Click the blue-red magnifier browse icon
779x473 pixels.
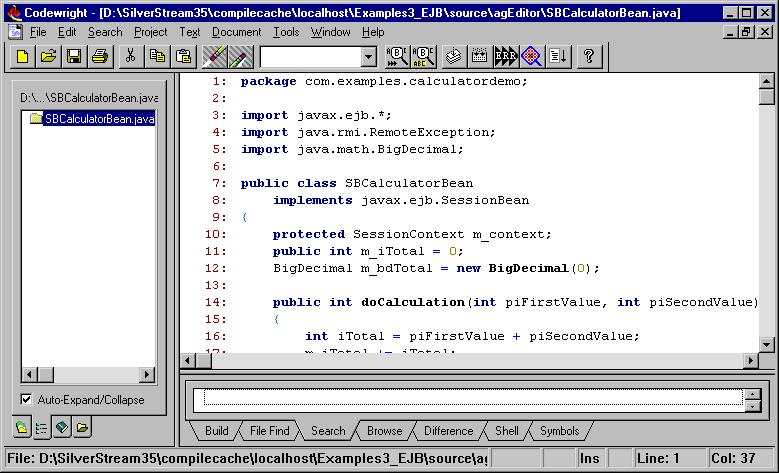pyautogui.click(x=532, y=56)
